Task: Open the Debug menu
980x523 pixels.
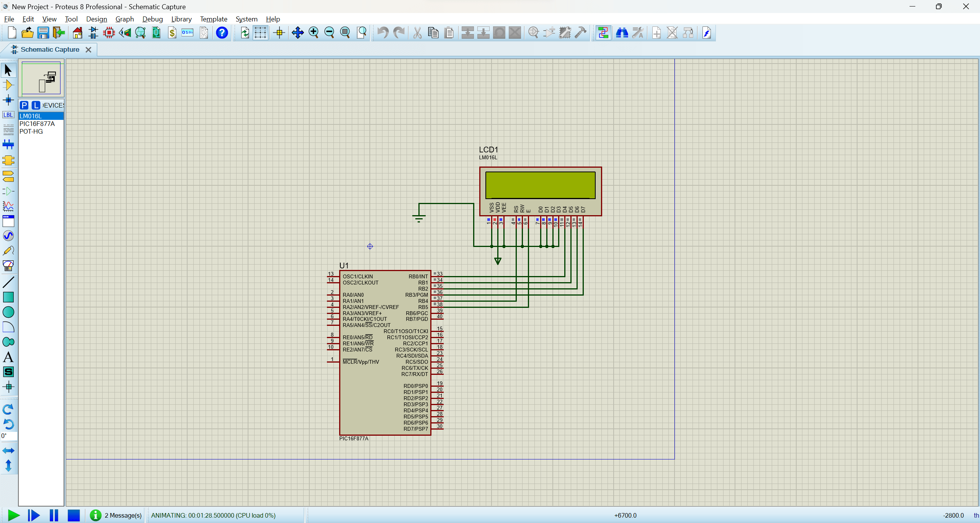Action: (152, 19)
